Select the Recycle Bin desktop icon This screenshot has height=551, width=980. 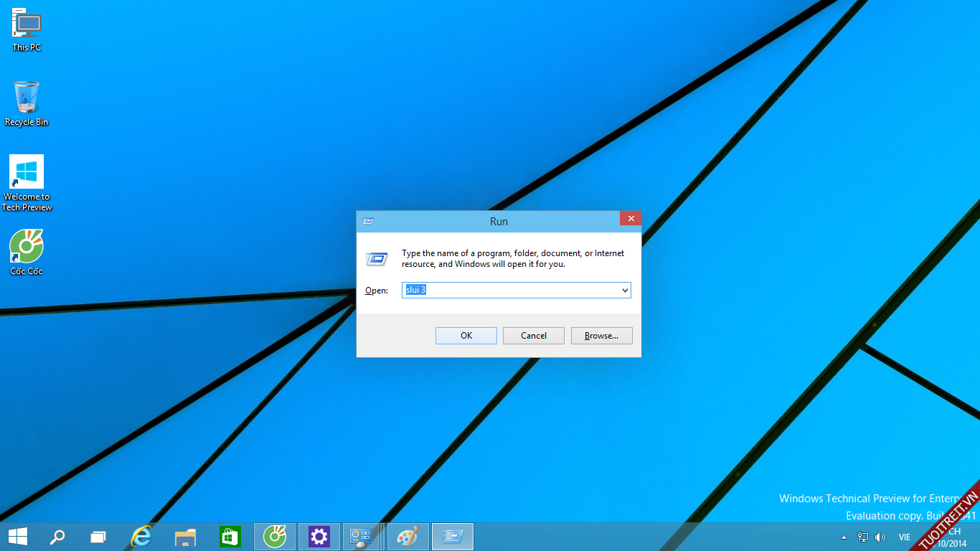pos(27,104)
